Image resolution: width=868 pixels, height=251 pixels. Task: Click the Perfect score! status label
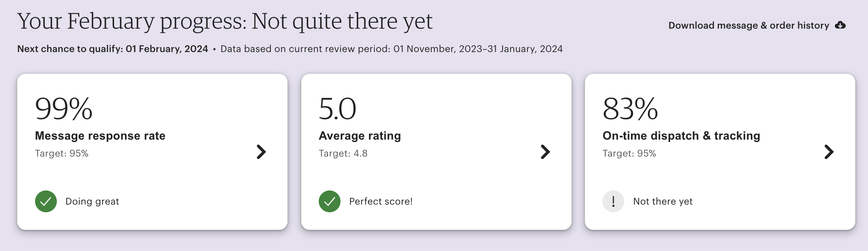pos(381,201)
